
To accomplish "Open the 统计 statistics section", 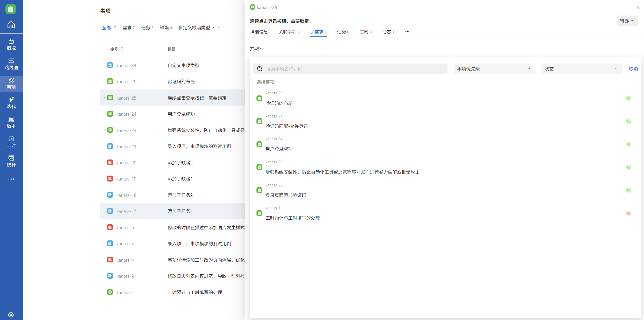I will (x=11, y=161).
